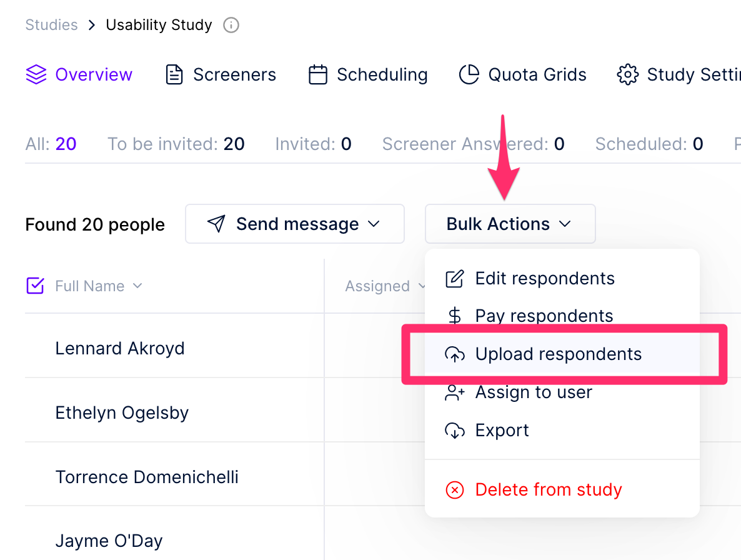Open the Full Name column sort chevron
This screenshot has height=560, width=741.
point(137,286)
